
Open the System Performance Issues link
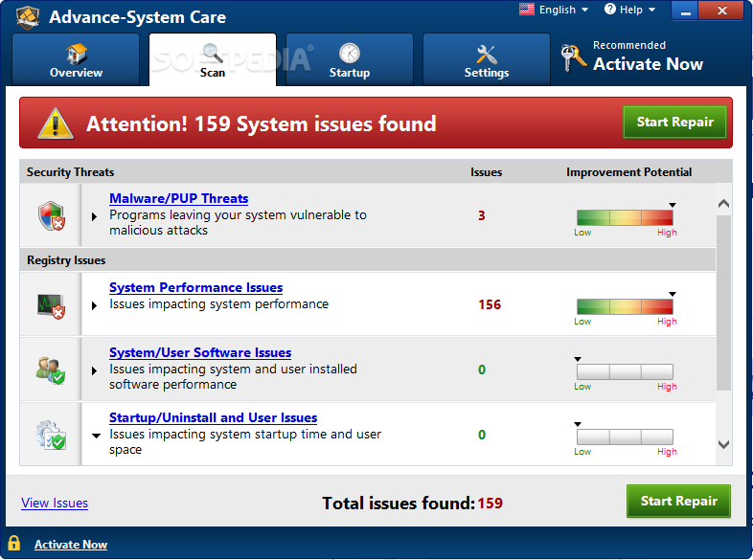[196, 287]
